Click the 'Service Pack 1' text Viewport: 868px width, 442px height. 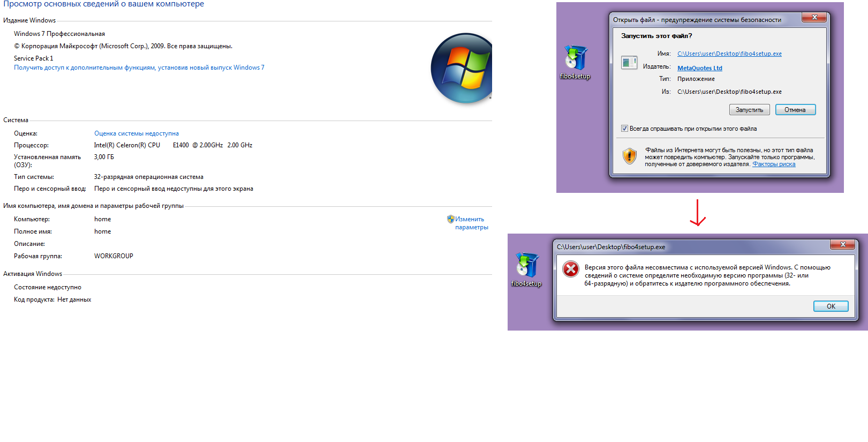click(x=34, y=58)
